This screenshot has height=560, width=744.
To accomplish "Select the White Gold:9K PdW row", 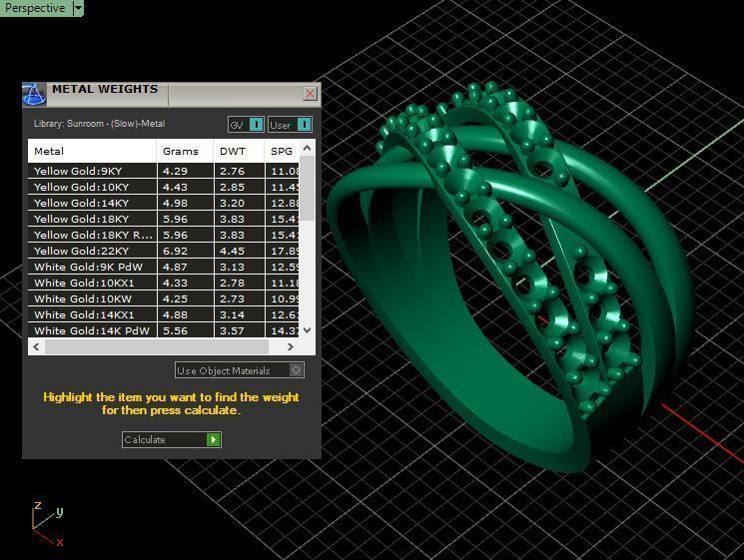I will pos(164,267).
